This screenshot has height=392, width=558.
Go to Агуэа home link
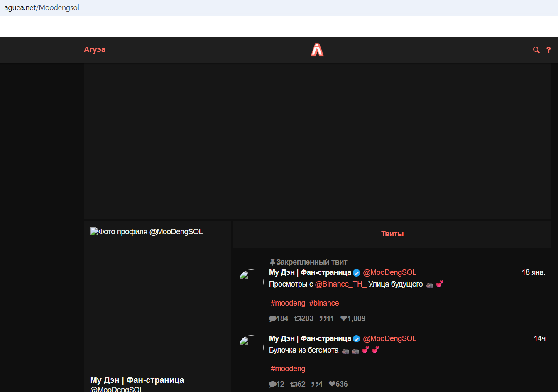95,49
